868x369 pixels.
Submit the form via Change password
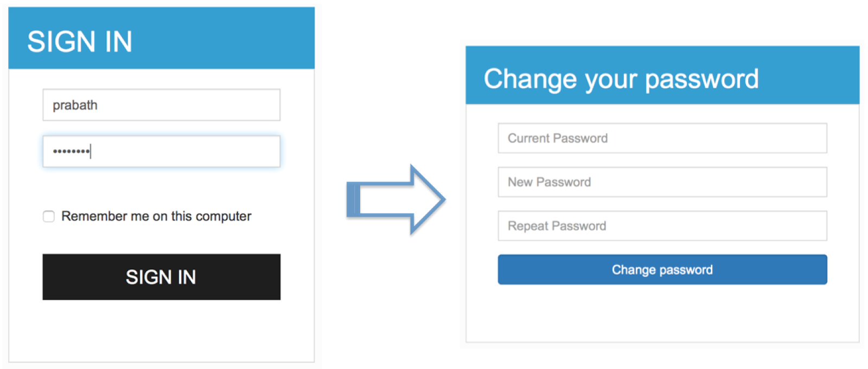(x=662, y=269)
